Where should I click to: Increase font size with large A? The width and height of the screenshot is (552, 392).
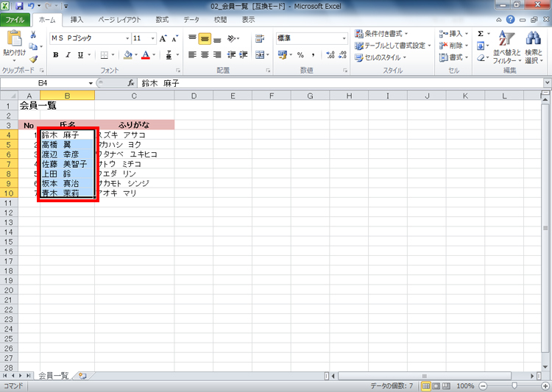pyautogui.click(x=163, y=38)
